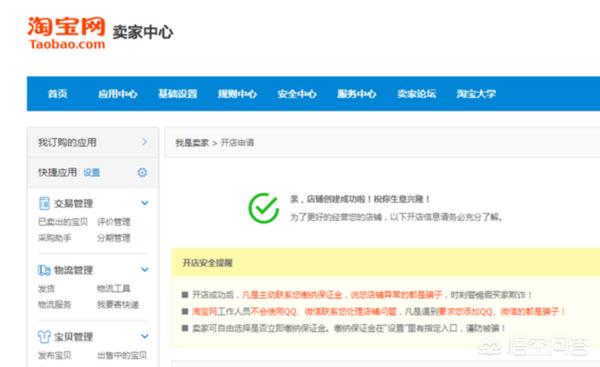
Task: Open 我要寄快递 link
Action: pos(118,305)
